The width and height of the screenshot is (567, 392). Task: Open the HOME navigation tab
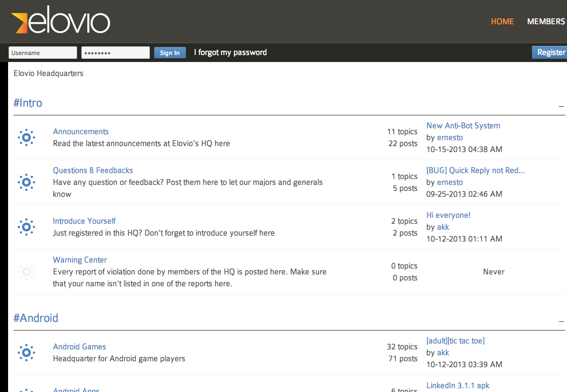pyautogui.click(x=502, y=22)
